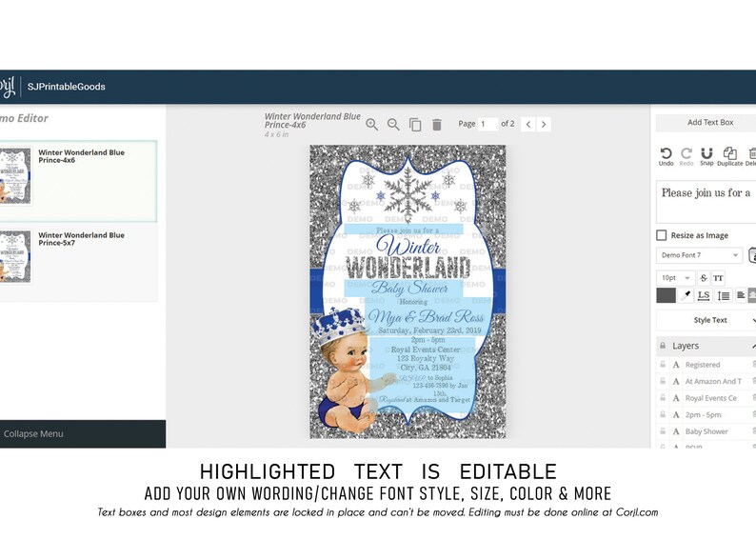Screen dimensions: 756x540
Task: Select Winter Wonderland Blue Prince-5x7 template
Action: click(x=78, y=262)
